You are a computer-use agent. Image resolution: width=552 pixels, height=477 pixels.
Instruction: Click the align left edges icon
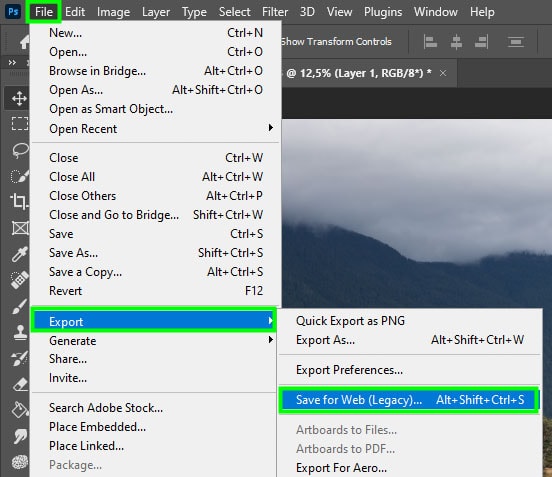(x=430, y=42)
